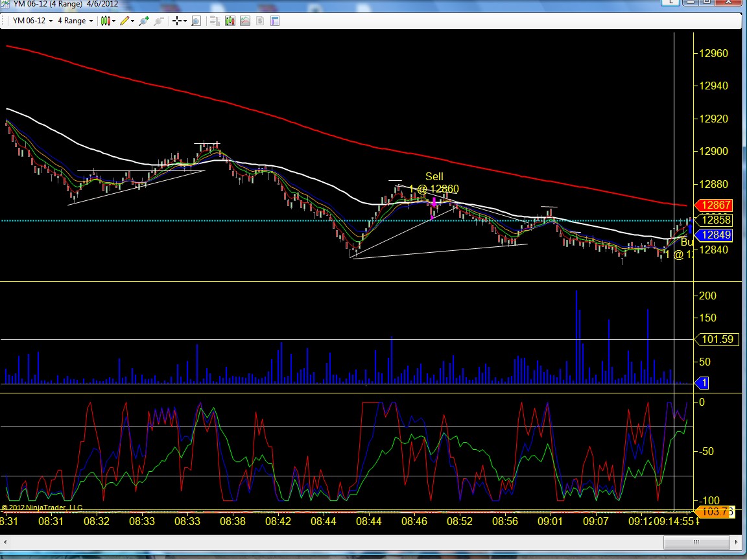The height and width of the screenshot is (560, 747).
Task: Click the 12920 price axis label
Action: [x=713, y=119]
